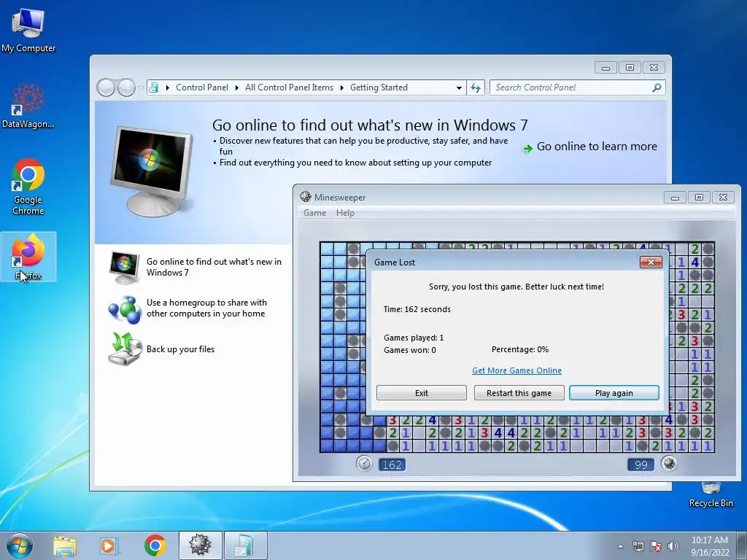
Task: Click Control Panel address bar icon
Action: click(x=154, y=87)
